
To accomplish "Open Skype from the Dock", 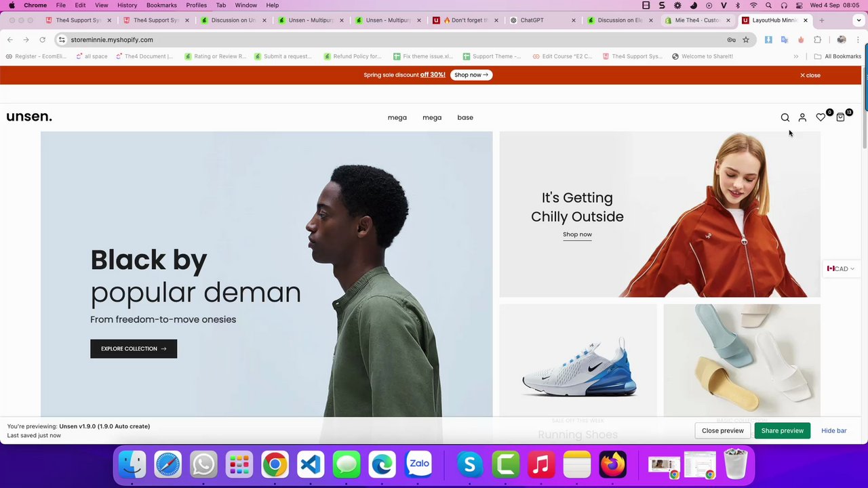I will (x=470, y=465).
